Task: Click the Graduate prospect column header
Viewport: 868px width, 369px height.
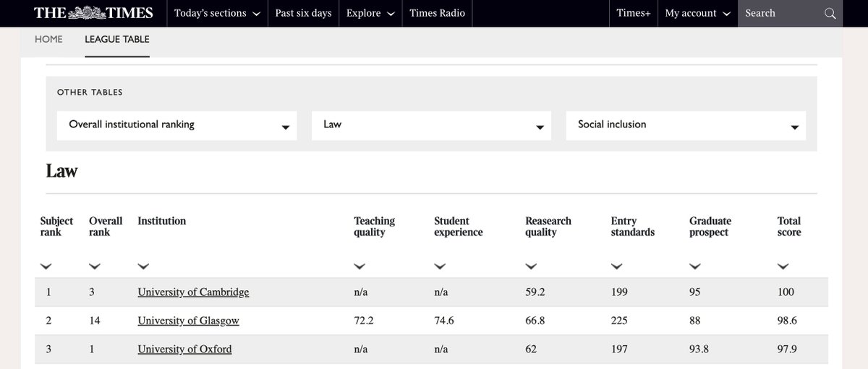Action: click(710, 226)
